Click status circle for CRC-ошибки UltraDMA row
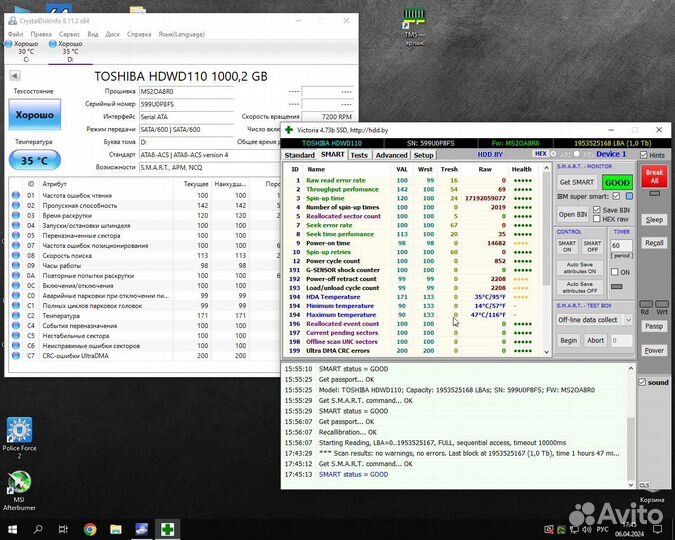 point(16,355)
